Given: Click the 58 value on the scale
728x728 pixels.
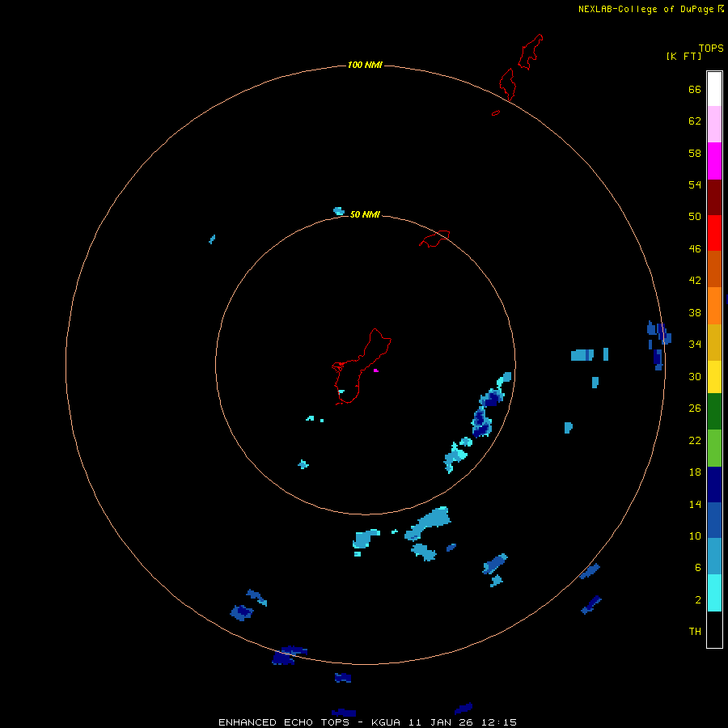Looking at the screenshot, I should pyautogui.click(x=695, y=153).
